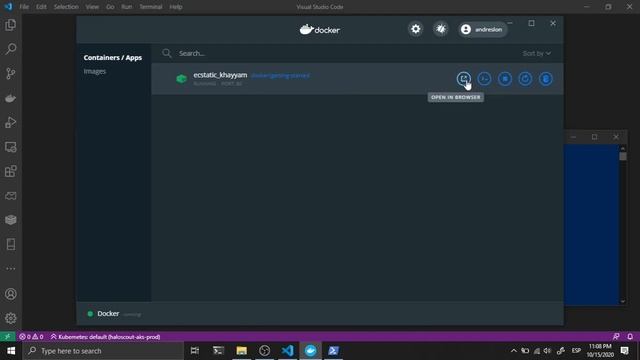The image size is (640, 360).
Task: Open the Go menu
Action: [110, 7]
